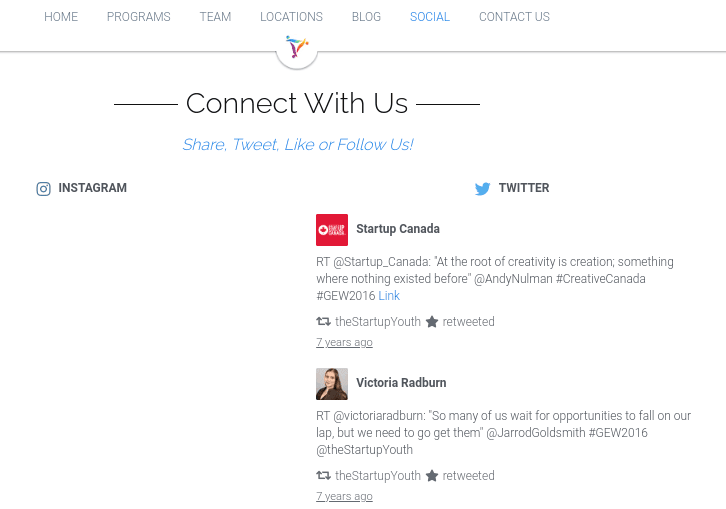Click the '7 years ago' timestamp under the Startup Canada tweet

(x=344, y=343)
